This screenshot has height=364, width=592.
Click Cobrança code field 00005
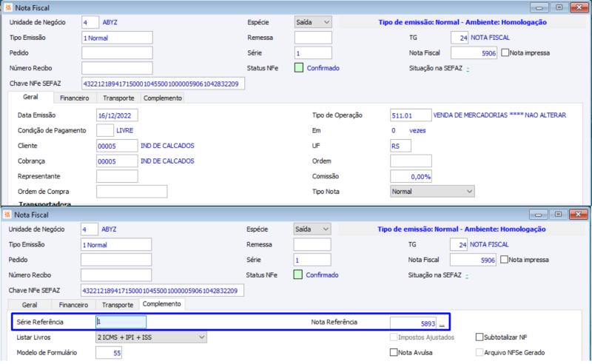117,161
